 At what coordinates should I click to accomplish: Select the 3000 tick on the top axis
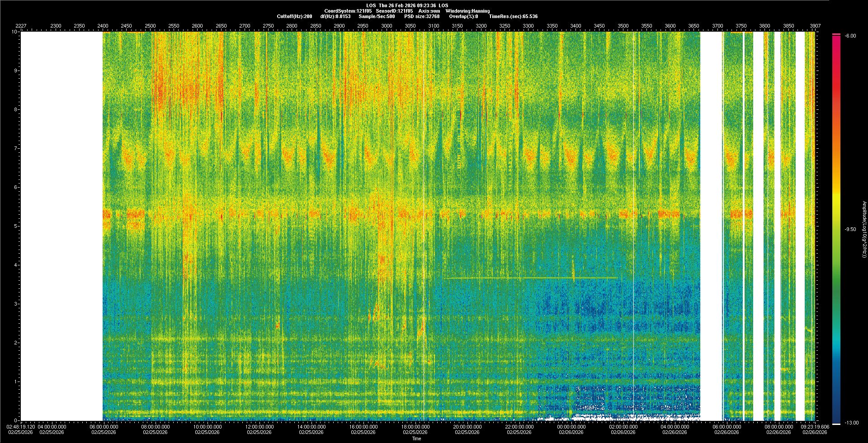point(387,26)
